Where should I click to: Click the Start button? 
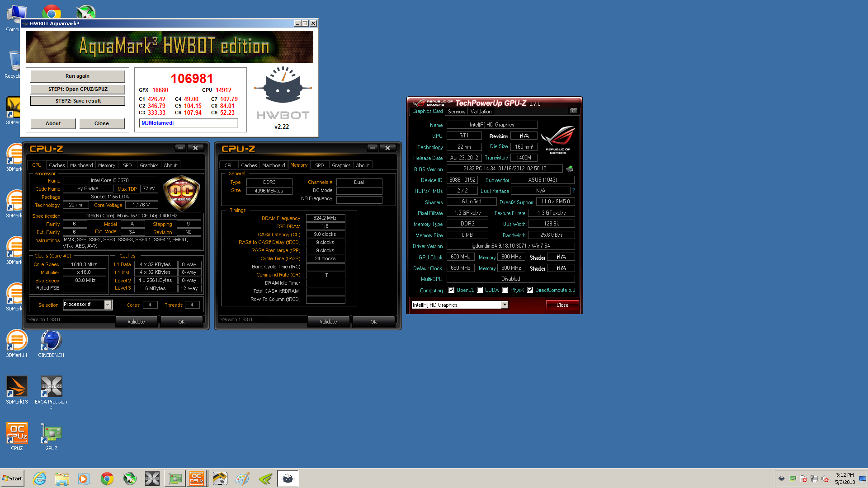[x=13, y=479]
